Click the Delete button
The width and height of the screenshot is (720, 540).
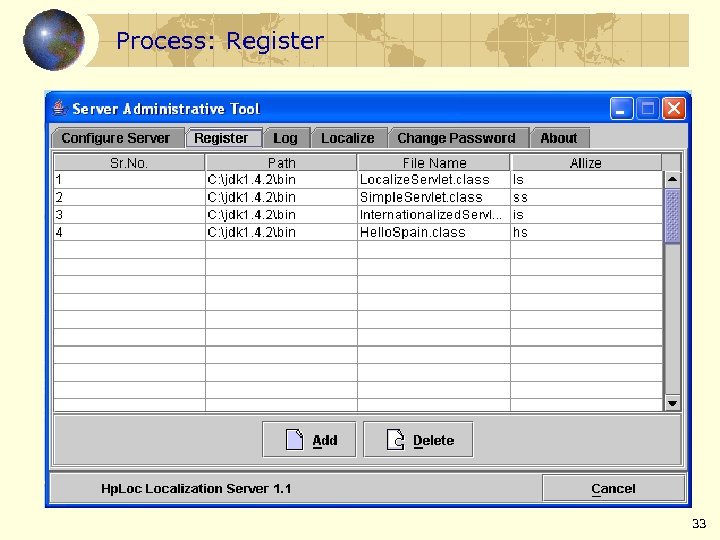(x=418, y=439)
